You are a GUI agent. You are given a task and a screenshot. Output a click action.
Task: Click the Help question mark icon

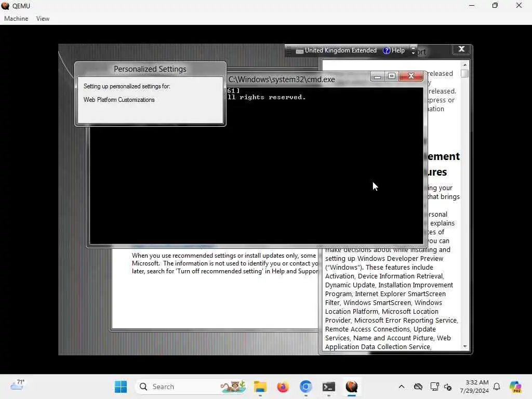pyautogui.click(x=387, y=50)
